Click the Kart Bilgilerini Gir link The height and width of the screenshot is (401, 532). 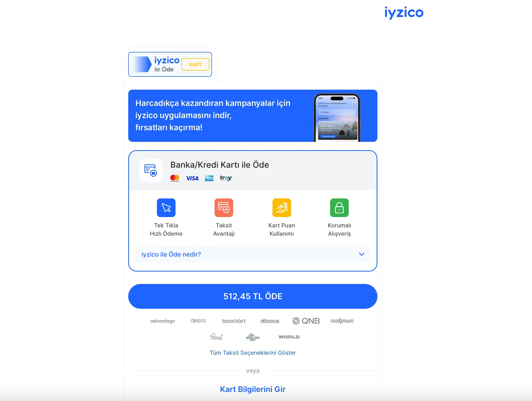253,389
